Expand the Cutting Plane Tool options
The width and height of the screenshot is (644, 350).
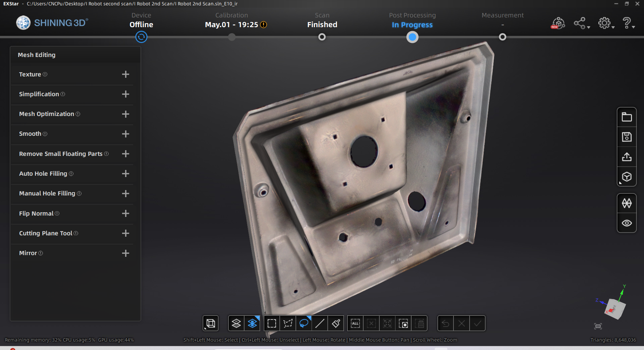click(125, 233)
